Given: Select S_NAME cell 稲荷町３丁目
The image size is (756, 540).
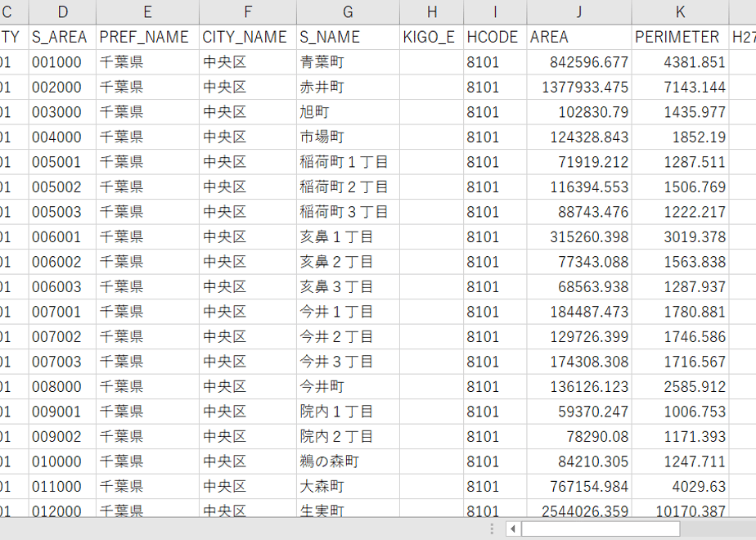Looking at the screenshot, I should [x=348, y=212].
